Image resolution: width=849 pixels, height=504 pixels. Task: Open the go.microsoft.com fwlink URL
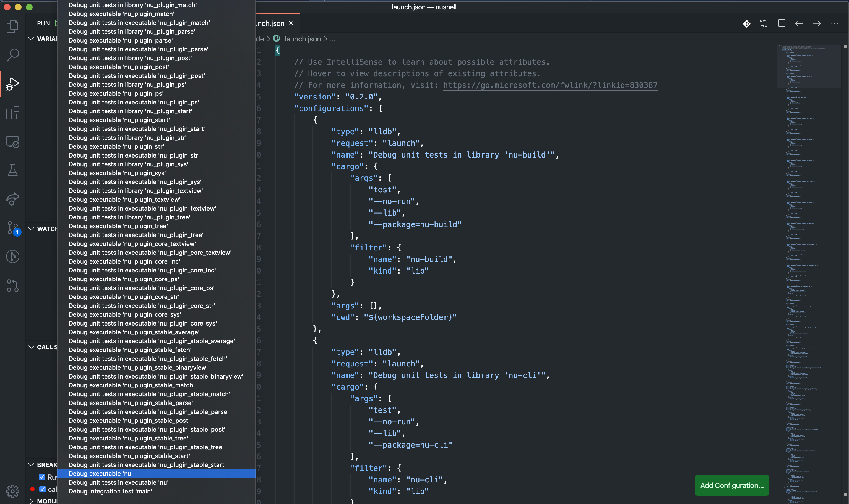pyautogui.click(x=550, y=85)
